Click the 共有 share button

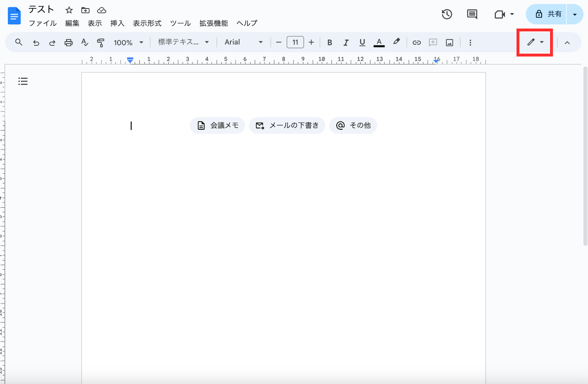point(547,14)
